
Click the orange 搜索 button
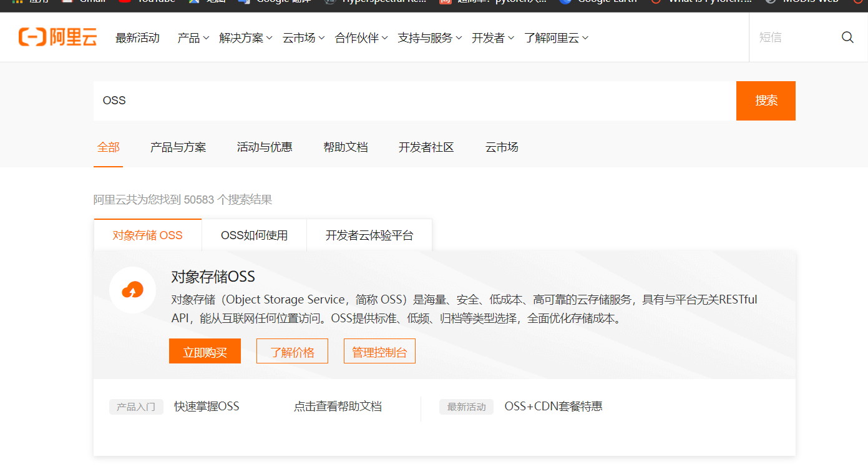(x=766, y=101)
